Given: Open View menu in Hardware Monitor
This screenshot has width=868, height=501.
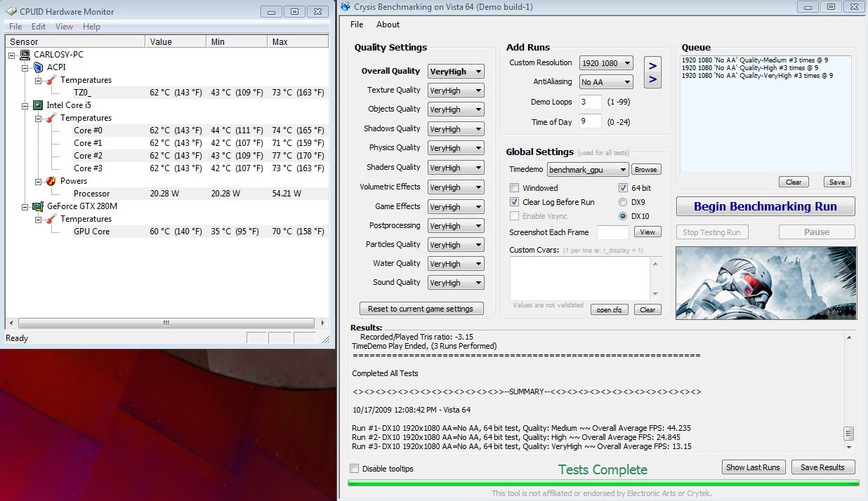Looking at the screenshot, I should point(64,27).
